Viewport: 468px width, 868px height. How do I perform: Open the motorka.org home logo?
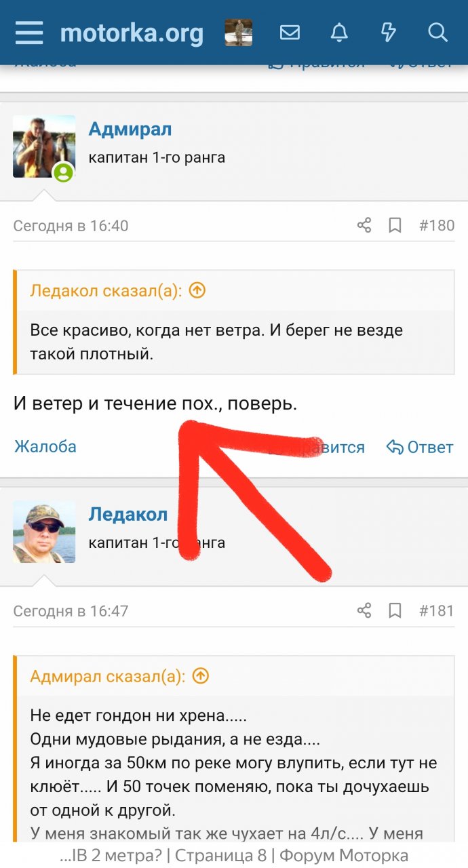click(x=132, y=33)
